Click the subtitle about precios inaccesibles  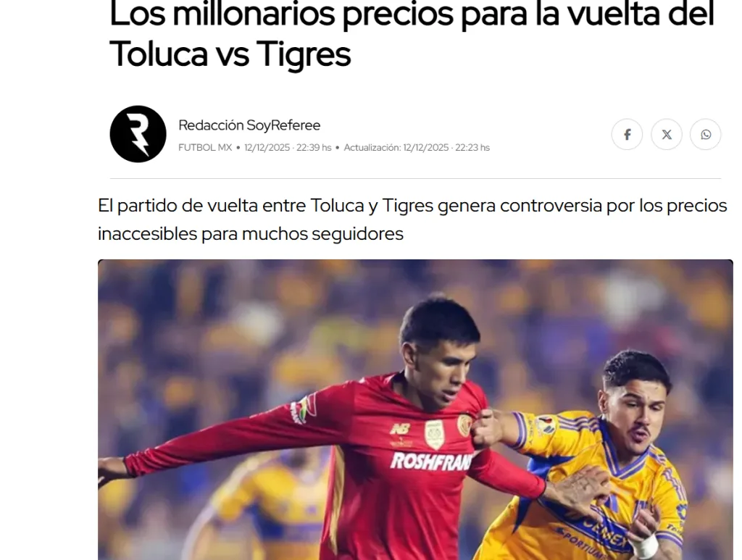pos(412,220)
